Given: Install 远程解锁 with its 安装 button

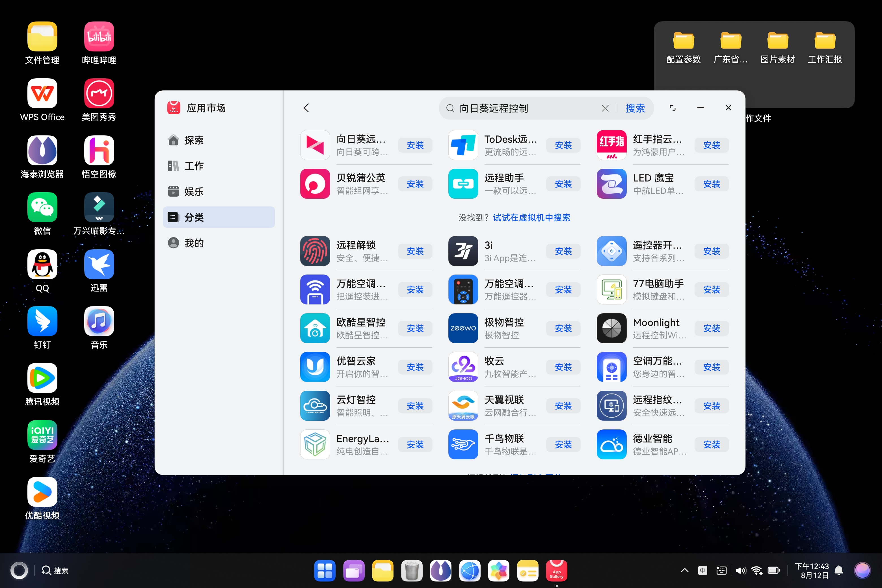Looking at the screenshot, I should 415,251.
